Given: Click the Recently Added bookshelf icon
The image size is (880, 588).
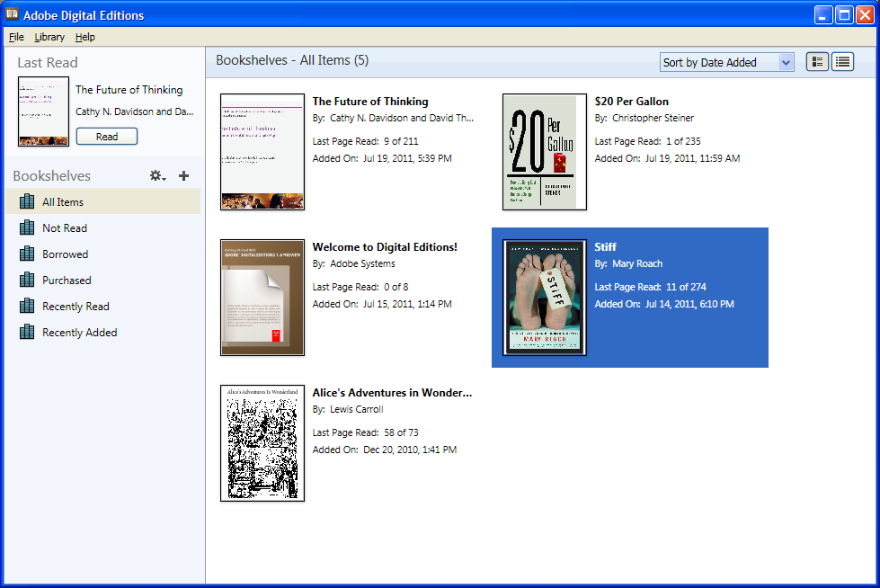Looking at the screenshot, I should point(27,332).
